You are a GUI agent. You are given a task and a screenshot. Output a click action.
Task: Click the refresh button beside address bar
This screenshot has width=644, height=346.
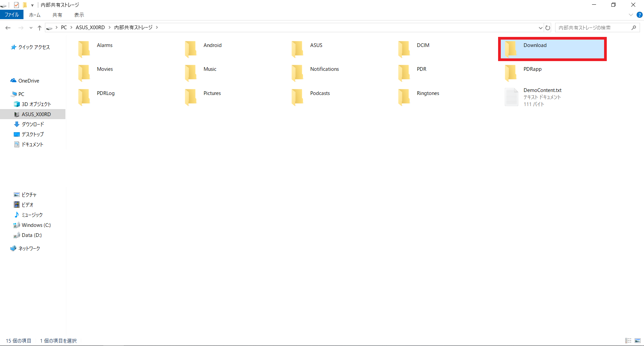[x=548, y=28]
